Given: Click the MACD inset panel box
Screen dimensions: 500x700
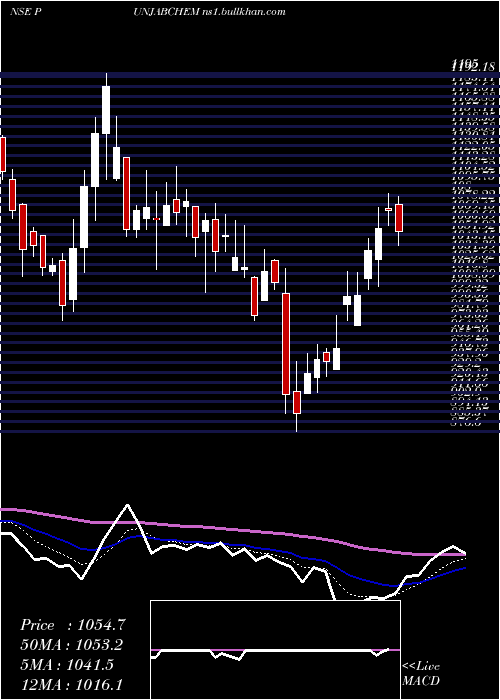Looking at the screenshot, I should coord(275,650).
